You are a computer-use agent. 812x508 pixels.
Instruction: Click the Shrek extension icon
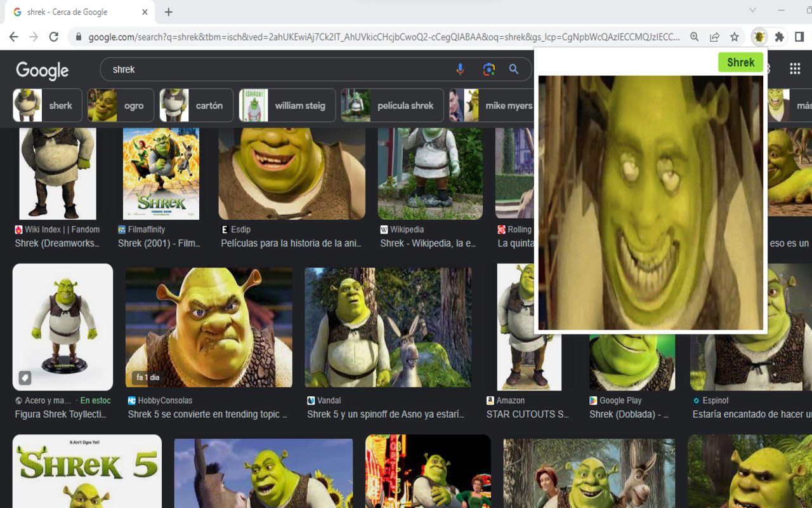(759, 37)
